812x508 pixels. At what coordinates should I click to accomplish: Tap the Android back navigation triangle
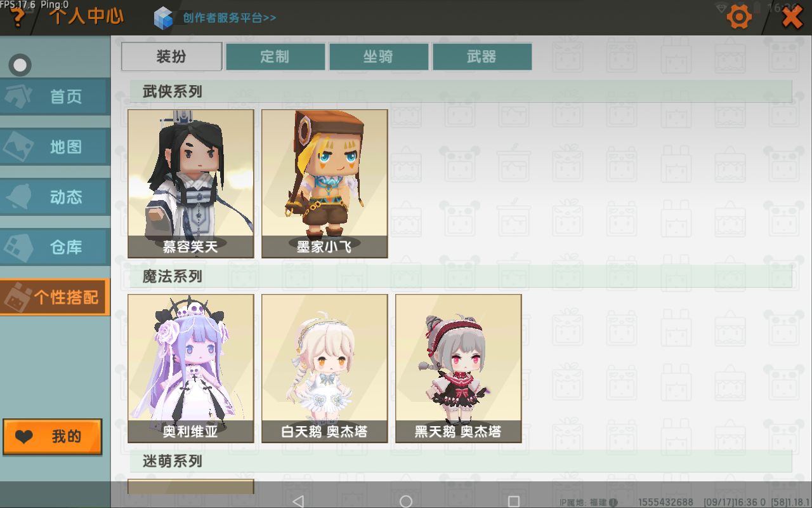coord(298,501)
